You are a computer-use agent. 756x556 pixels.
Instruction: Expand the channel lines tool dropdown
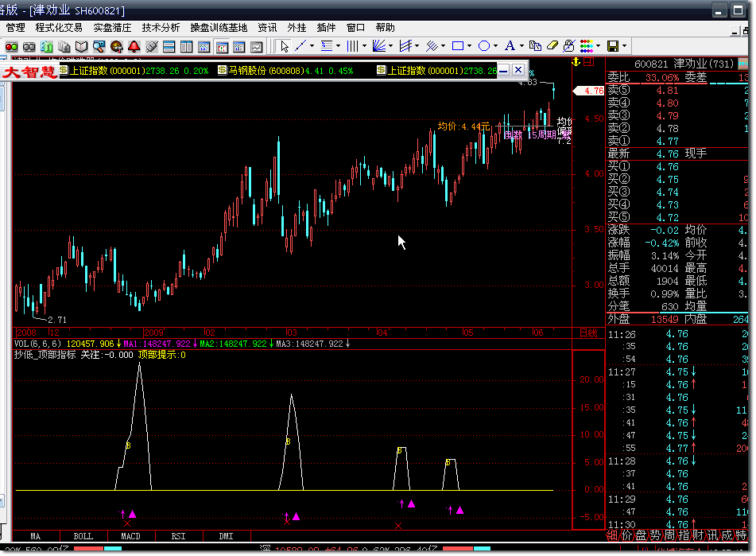(x=417, y=46)
